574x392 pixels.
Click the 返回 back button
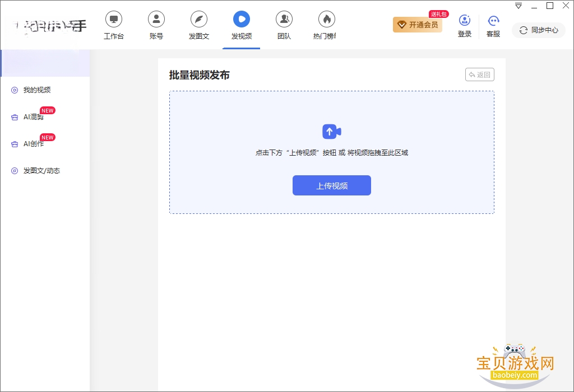480,74
